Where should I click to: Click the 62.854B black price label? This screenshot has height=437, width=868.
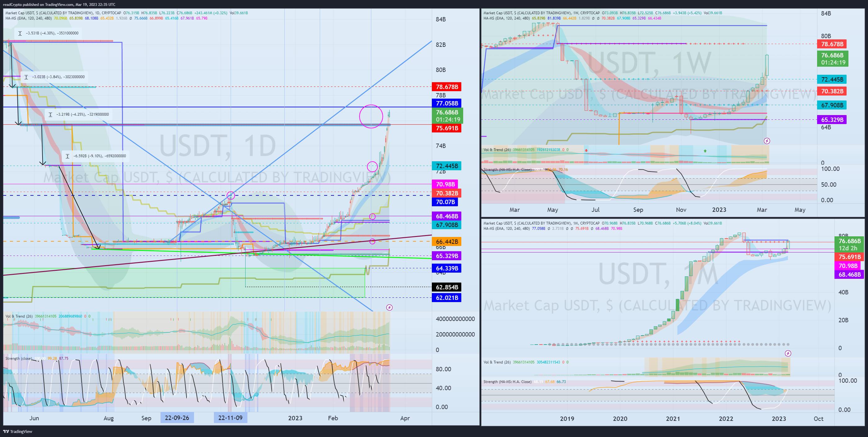pyautogui.click(x=447, y=287)
